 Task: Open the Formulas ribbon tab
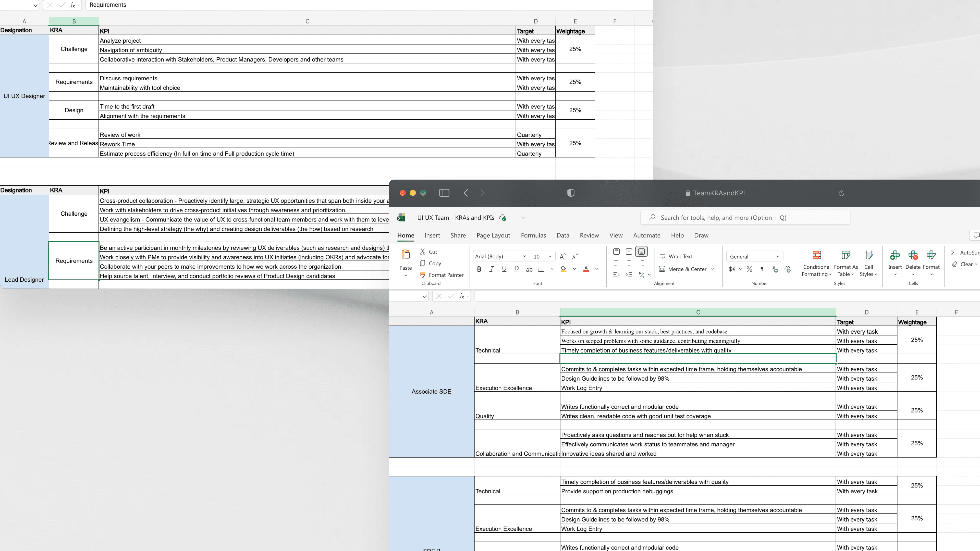click(533, 235)
